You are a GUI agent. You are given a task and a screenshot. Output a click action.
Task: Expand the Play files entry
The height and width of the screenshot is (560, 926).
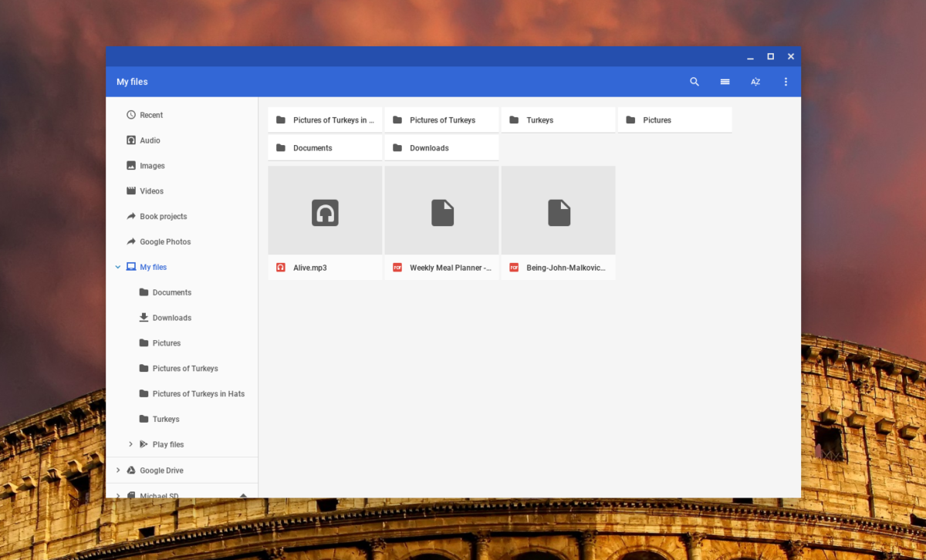point(130,444)
